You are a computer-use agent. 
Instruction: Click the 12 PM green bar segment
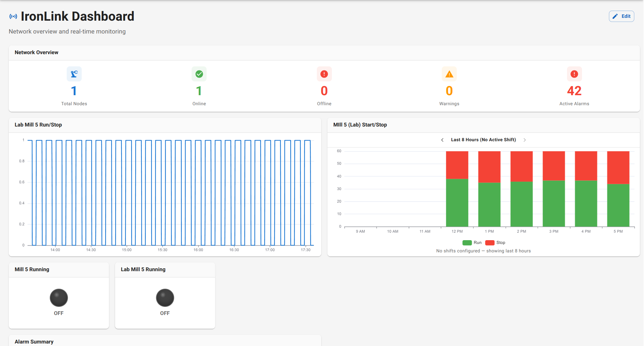457,202
